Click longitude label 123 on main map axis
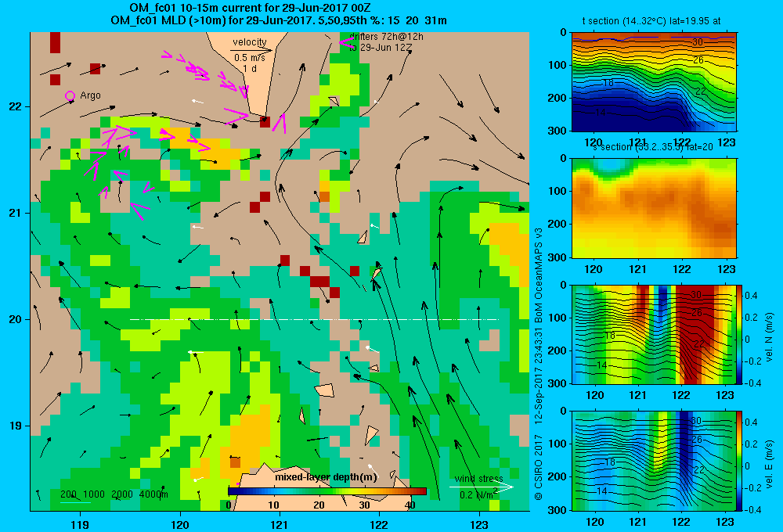The height and width of the screenshot is (532, 783). (479, 524)
